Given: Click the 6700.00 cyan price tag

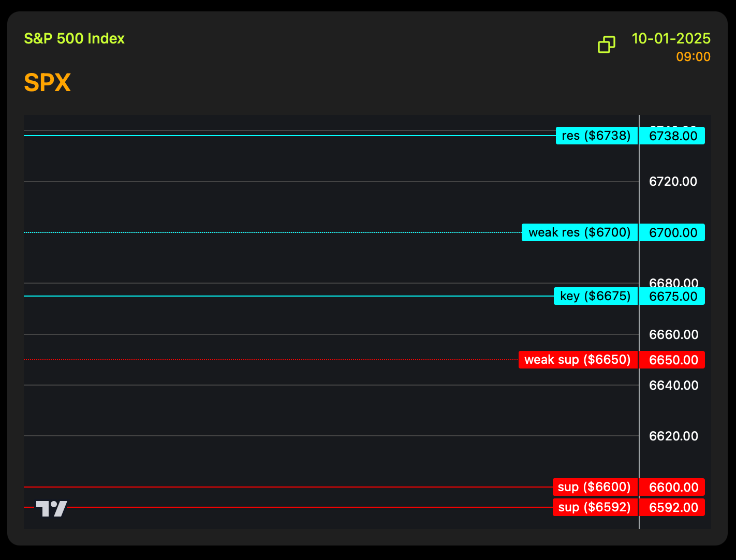Looking at the screenshot, I should pos(673,233).
